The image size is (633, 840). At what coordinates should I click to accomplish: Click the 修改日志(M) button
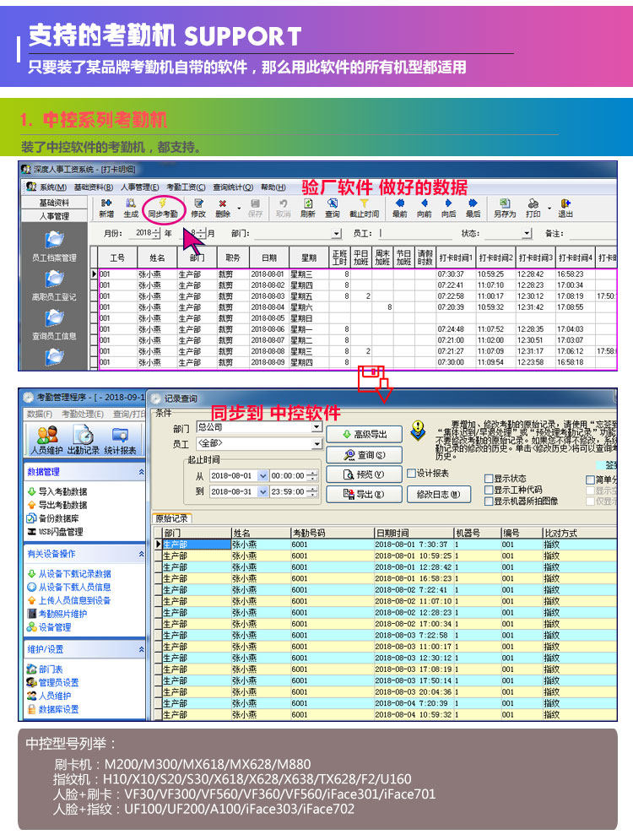tap(439, 494)
